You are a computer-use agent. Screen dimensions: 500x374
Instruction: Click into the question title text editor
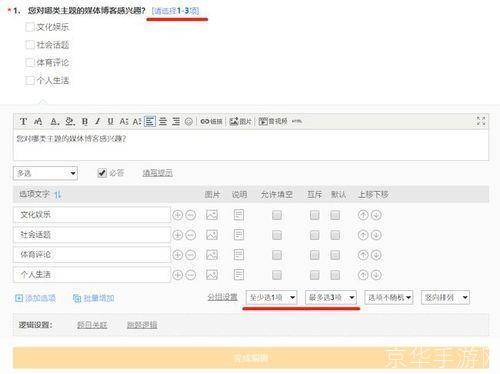click(251, 145)
